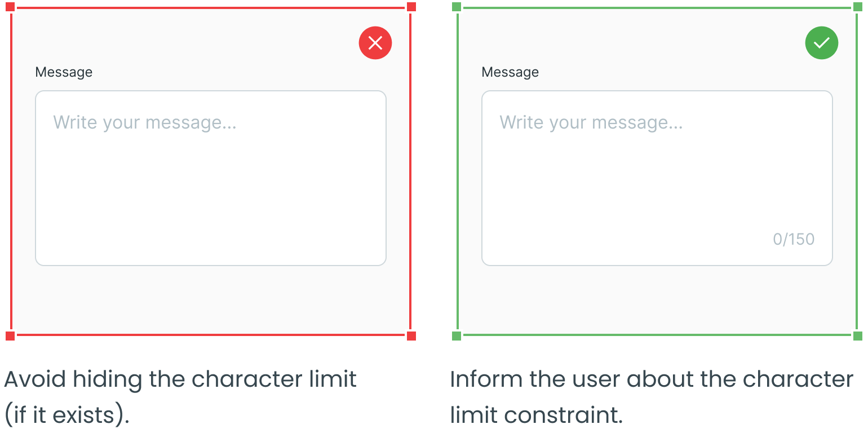This screenshot has width=868, height=433.
Task: Select the top-right red corner handle
Action: [411, 7]
